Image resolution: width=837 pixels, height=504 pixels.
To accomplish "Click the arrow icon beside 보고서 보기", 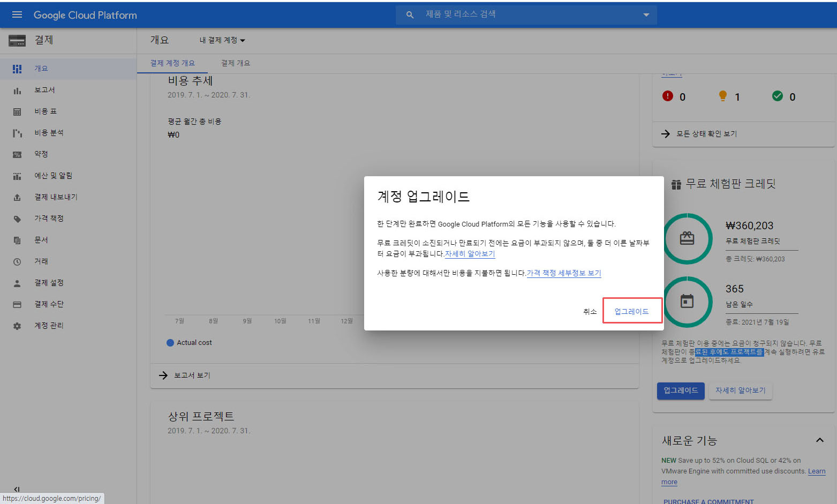I will pos(163,375).
